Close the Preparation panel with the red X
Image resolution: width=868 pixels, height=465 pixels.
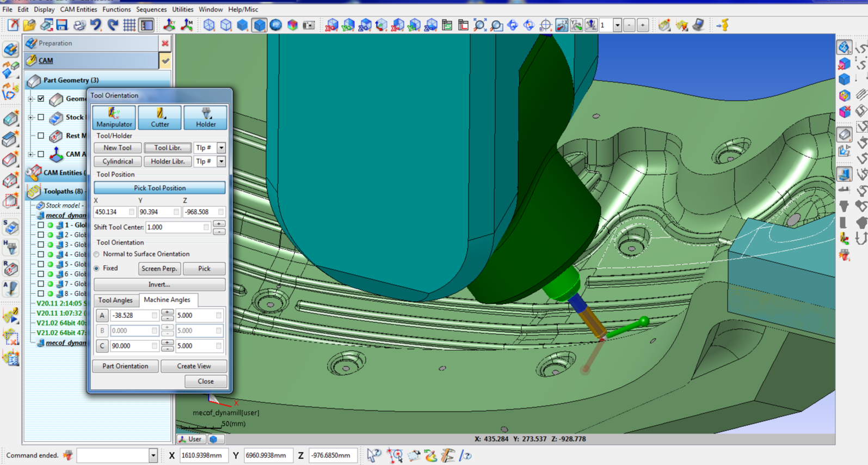point(165,43)
